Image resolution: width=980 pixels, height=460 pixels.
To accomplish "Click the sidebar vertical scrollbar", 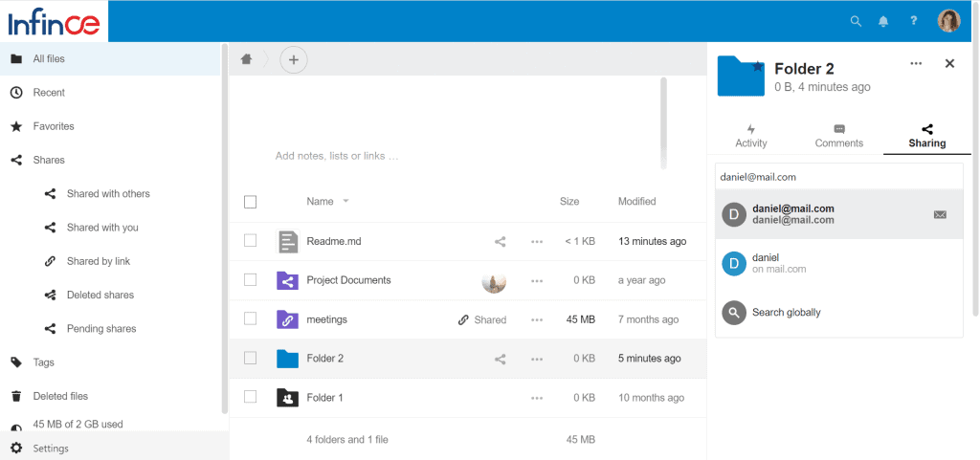I will (x=225, y=230).
